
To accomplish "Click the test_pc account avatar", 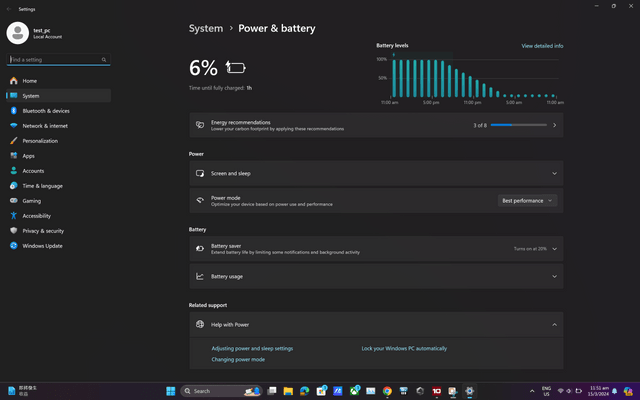I will click(18, 33).
